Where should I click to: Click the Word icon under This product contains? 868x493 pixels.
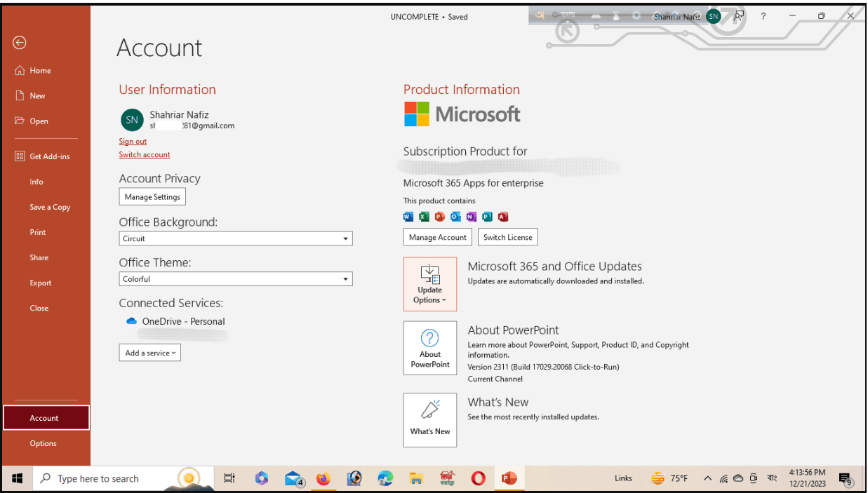(x=409, y=217)
